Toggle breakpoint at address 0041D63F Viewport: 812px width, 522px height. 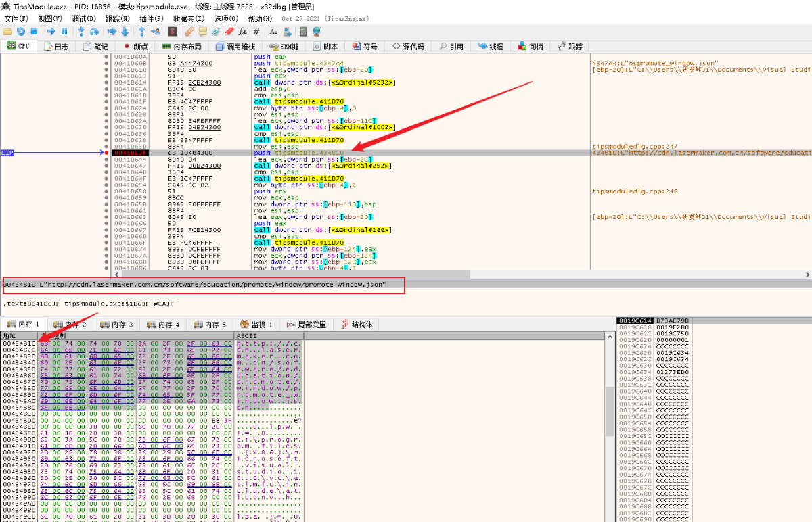point(107,153)
